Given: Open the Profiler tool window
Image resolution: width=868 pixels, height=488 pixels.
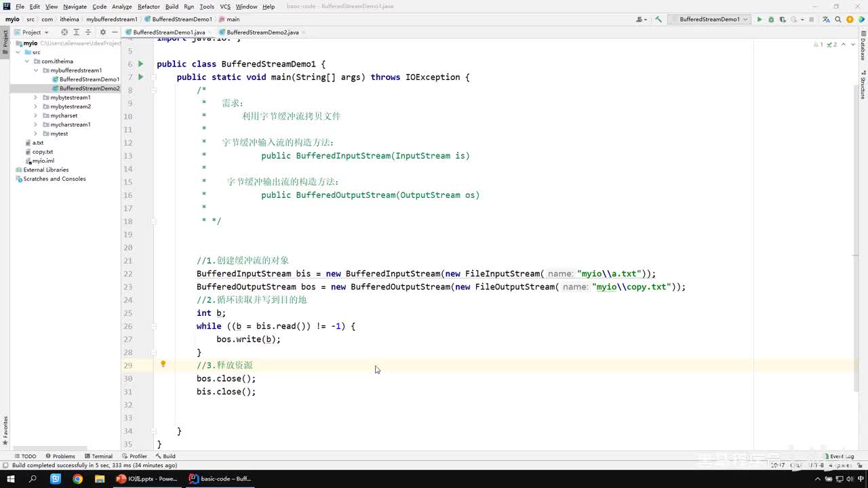Looking at the screenshot, I should pos(134,456).
